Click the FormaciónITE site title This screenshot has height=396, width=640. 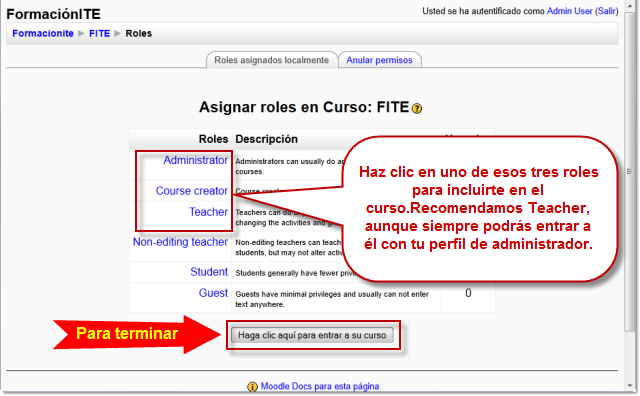(x=53, y=14)
